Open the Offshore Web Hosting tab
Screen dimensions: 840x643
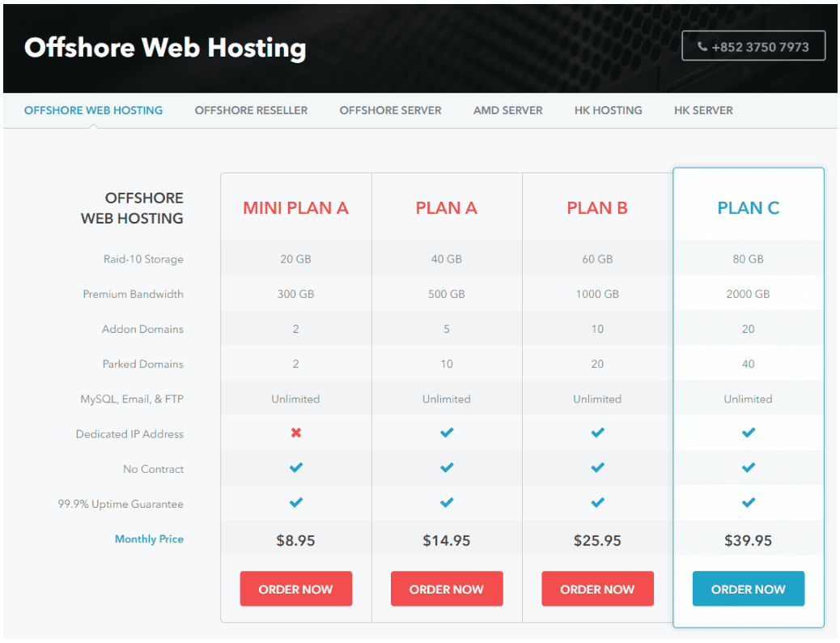[93, 110]
